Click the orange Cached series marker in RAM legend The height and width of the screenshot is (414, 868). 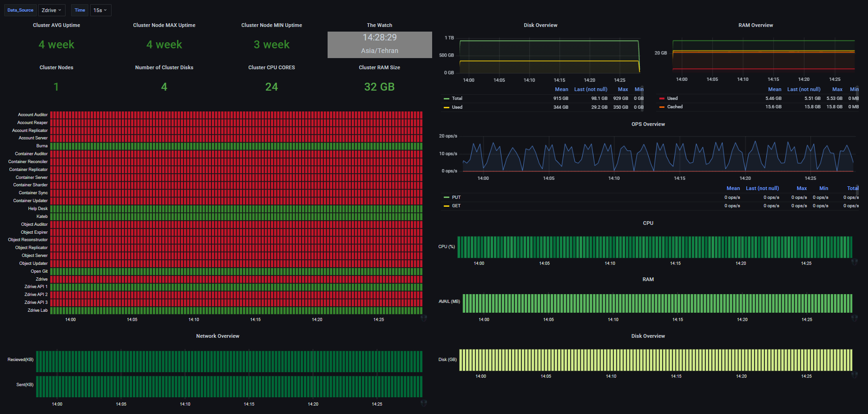pos(662,107)
